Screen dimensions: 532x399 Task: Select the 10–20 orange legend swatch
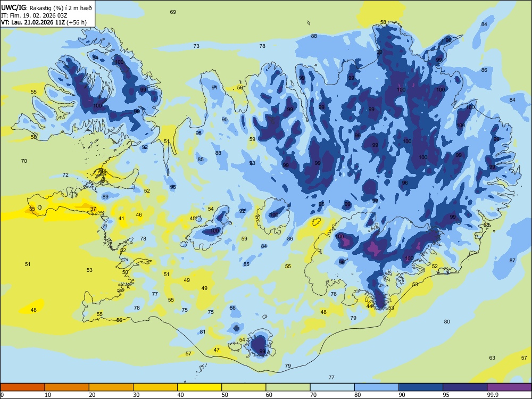67,387
